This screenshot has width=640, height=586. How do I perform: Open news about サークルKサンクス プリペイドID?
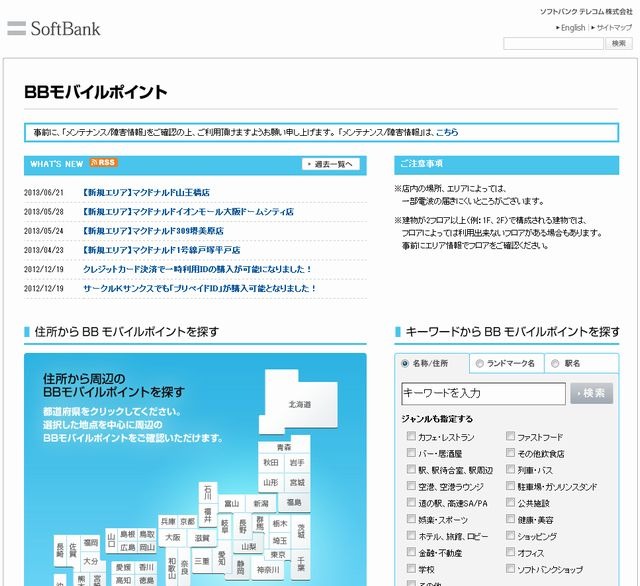200,288
